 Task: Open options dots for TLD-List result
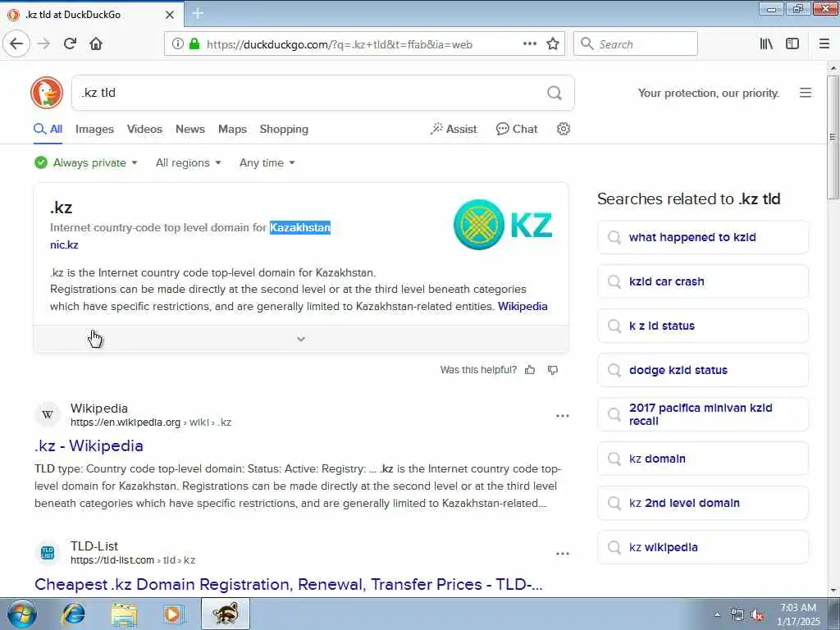pos(563,554)
